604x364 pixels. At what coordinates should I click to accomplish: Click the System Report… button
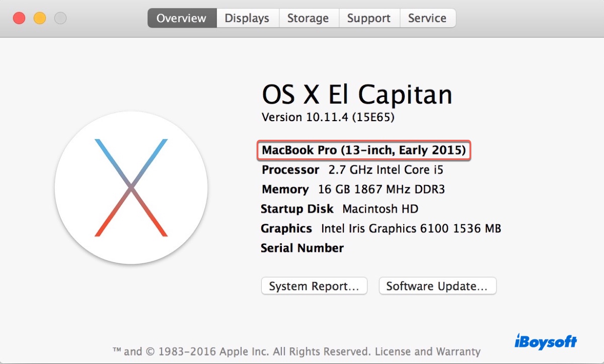point(314,286)
